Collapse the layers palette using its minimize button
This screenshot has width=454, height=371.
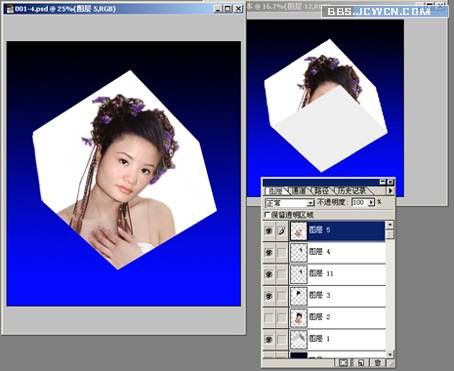click(383, 182)
